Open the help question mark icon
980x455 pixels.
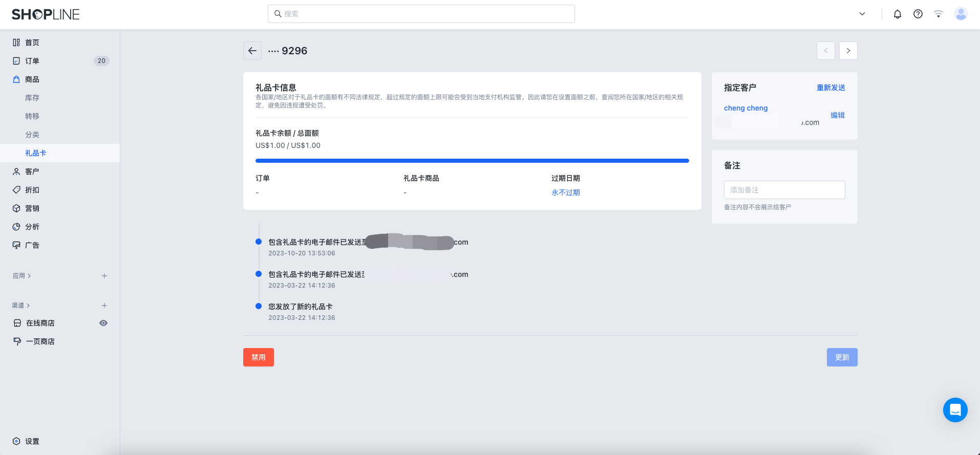pos(918,14)
